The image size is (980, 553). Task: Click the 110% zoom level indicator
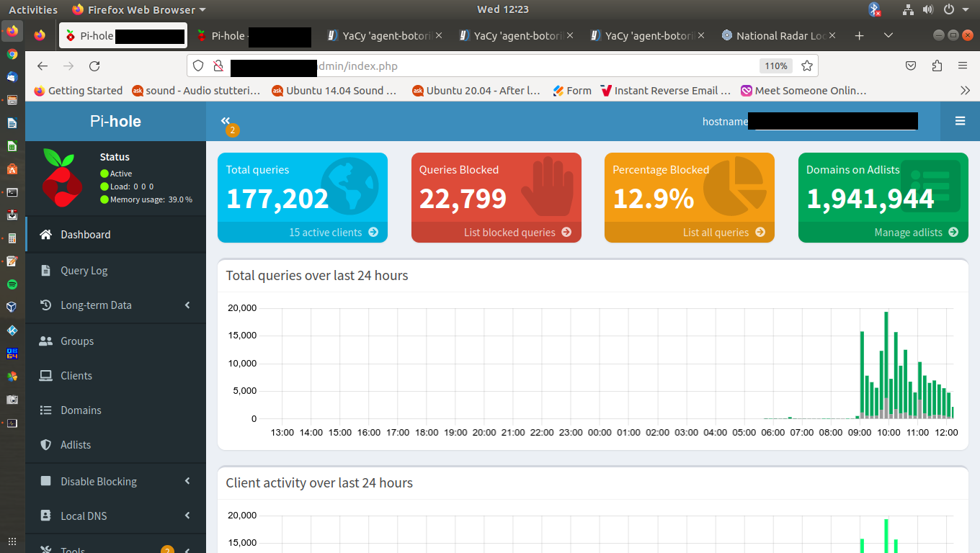[775, 66]
